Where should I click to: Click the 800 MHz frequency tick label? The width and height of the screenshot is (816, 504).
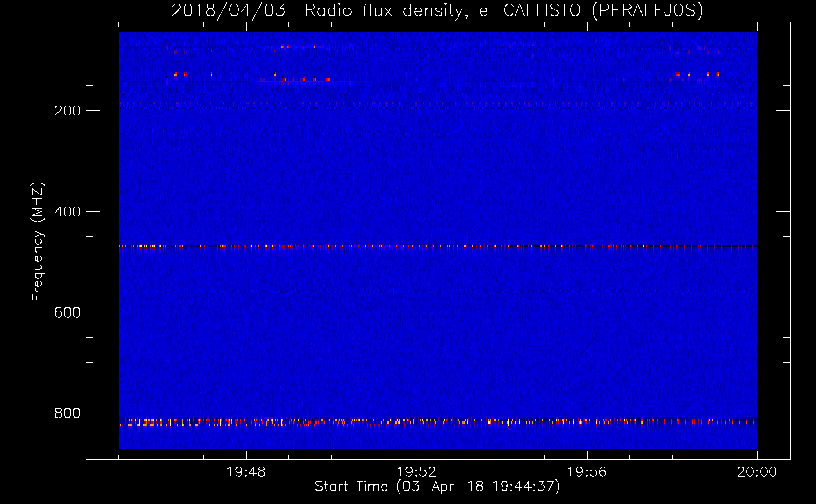tap(68, 413)
